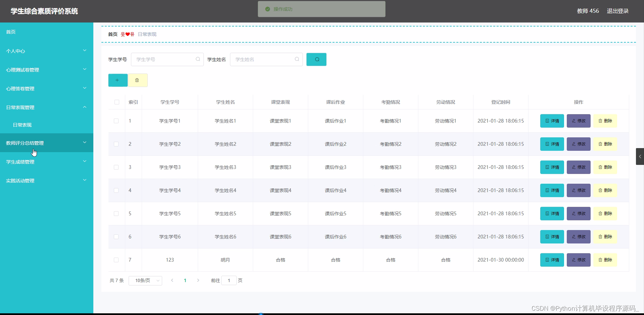Click the 学生姓名 search input
Image resolution: width=644 pixels, height=315 pixels.
[266, 59]
